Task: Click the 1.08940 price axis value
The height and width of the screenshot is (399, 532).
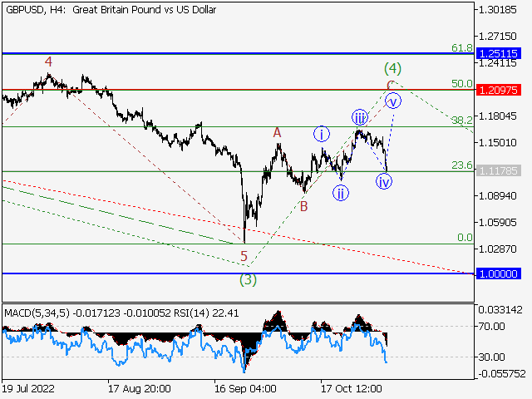Action: click(x=497, y=196)
